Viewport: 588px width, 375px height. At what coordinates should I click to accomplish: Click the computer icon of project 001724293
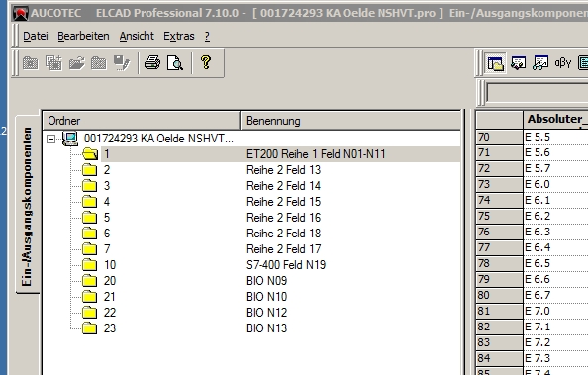click(70, 139)
